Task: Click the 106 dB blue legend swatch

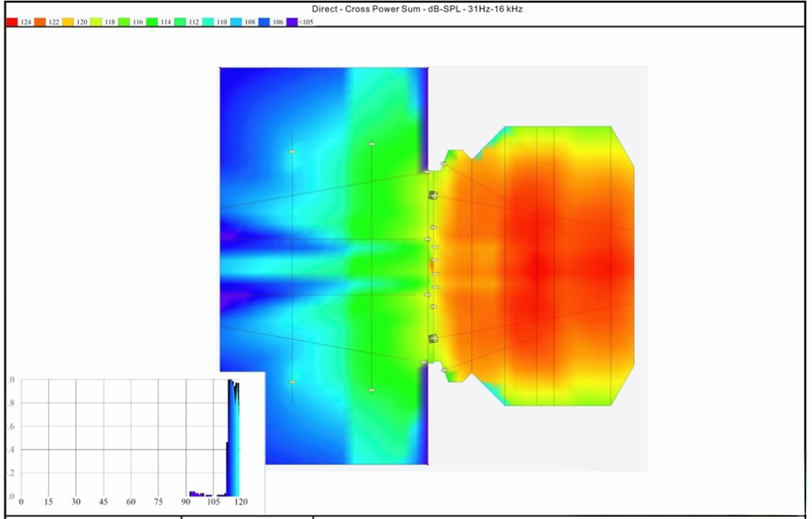Action: coord(264,23)
